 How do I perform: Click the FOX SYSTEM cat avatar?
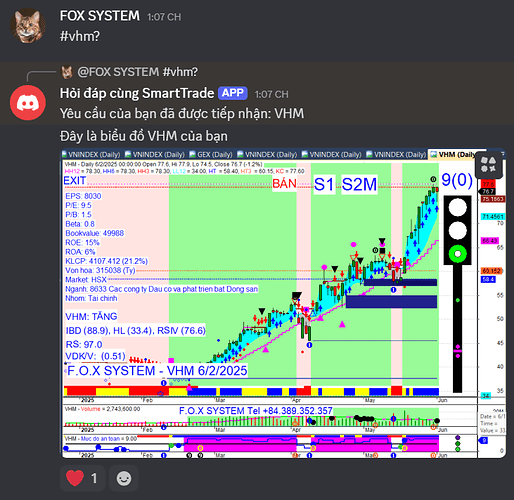coord(28,26)
